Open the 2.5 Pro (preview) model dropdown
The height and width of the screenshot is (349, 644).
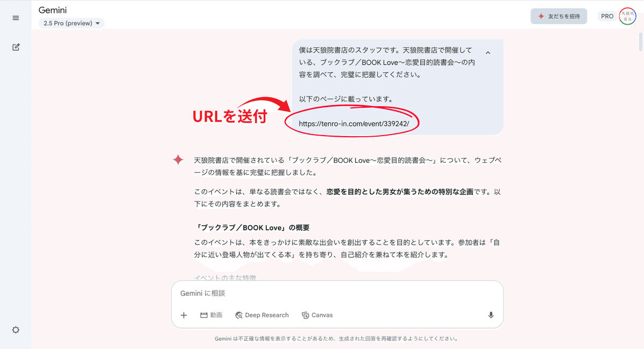tap(71, 23)
